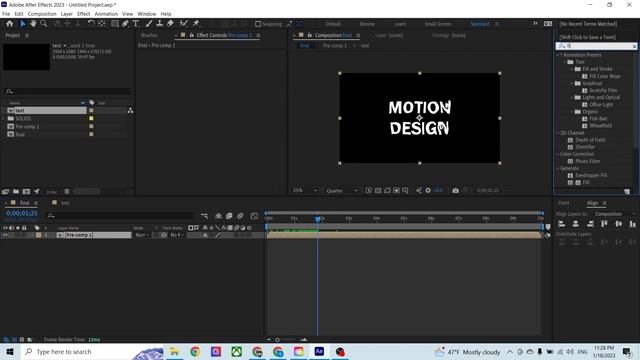The height and width of the screenshot is (360, 640).
Task: Create new folder in Project panel
Action: (16, 191)
